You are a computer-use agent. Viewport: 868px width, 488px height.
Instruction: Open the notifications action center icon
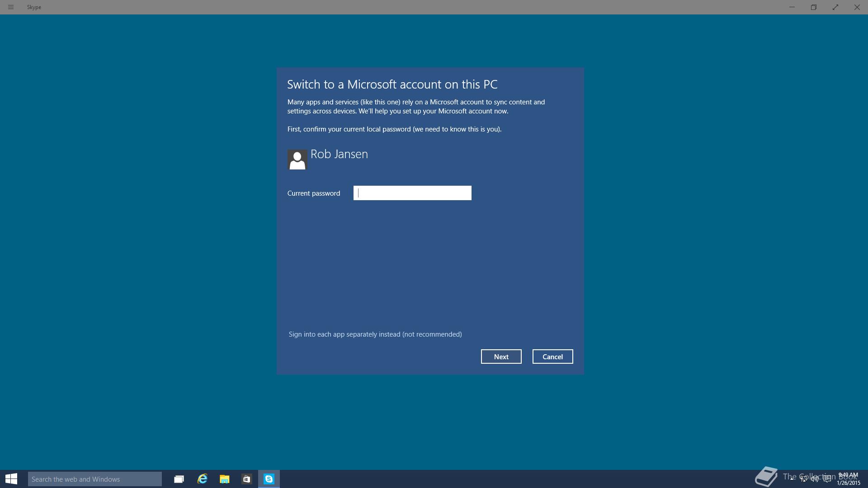[x=827, y=479]
